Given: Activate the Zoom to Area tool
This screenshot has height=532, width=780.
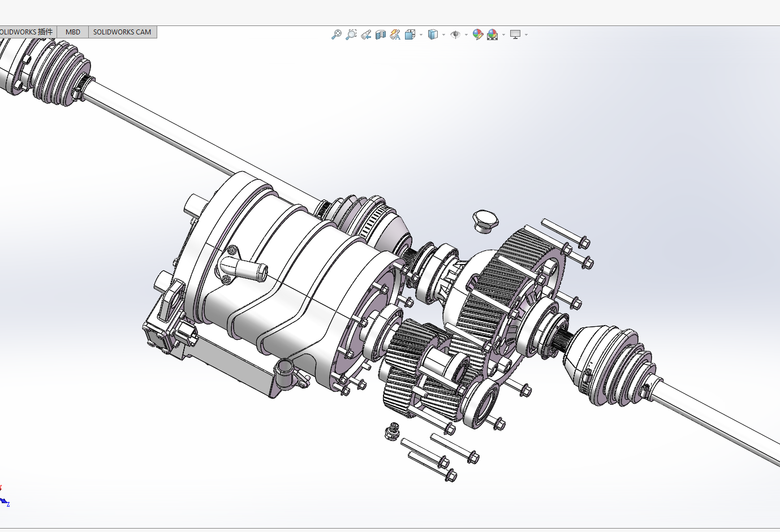Looking at the screenshot, I should [x=351, y=34].
